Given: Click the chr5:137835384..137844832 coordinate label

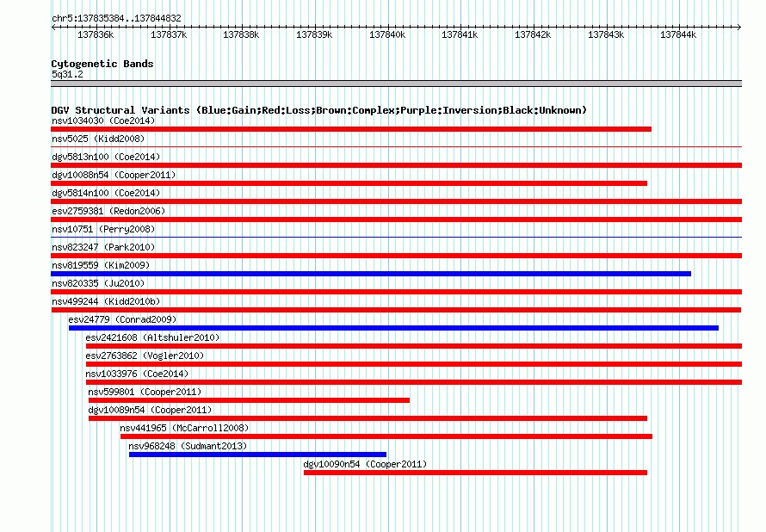Looking at the screenshot, I should pyautogui.click(x=116, y=18).
